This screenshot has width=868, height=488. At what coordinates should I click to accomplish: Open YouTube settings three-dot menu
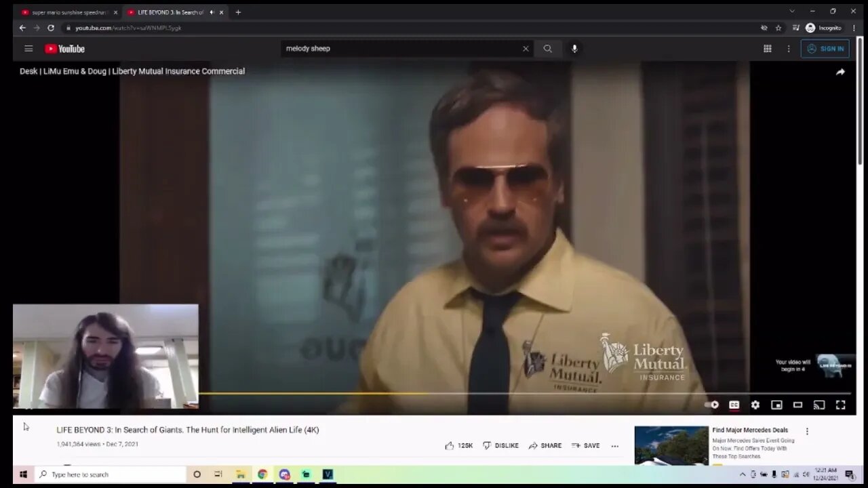pyautogui.click(x=789, y=49)
